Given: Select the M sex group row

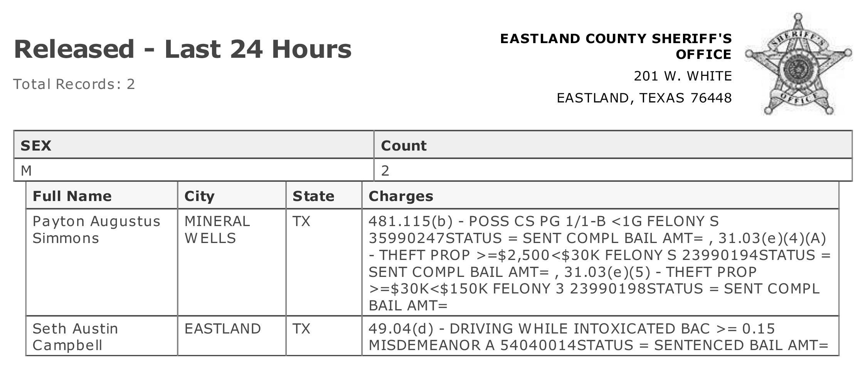Looking at the screenshot, I should click(x=433, y=170).
